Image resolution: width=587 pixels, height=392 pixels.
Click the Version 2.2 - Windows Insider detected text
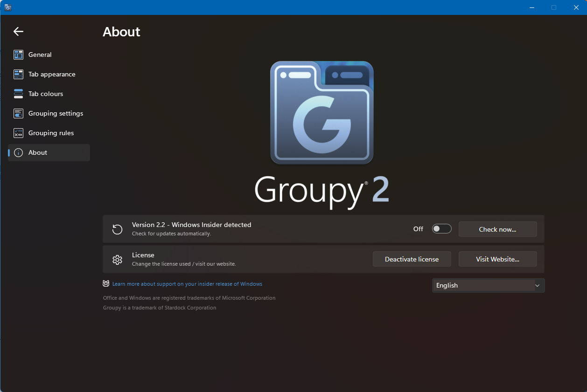click(191, 225)
